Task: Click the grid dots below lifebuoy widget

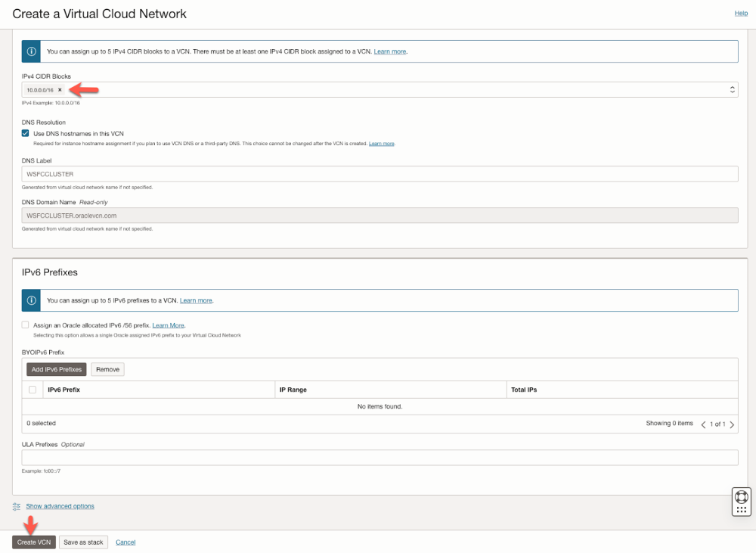Action: [x=741, y=510]
